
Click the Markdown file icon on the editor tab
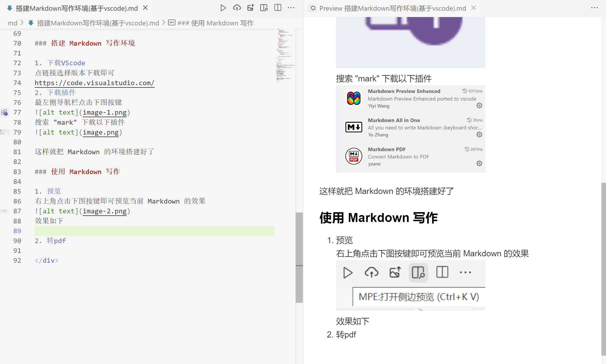pyautogui.click(x=10, y=8)
